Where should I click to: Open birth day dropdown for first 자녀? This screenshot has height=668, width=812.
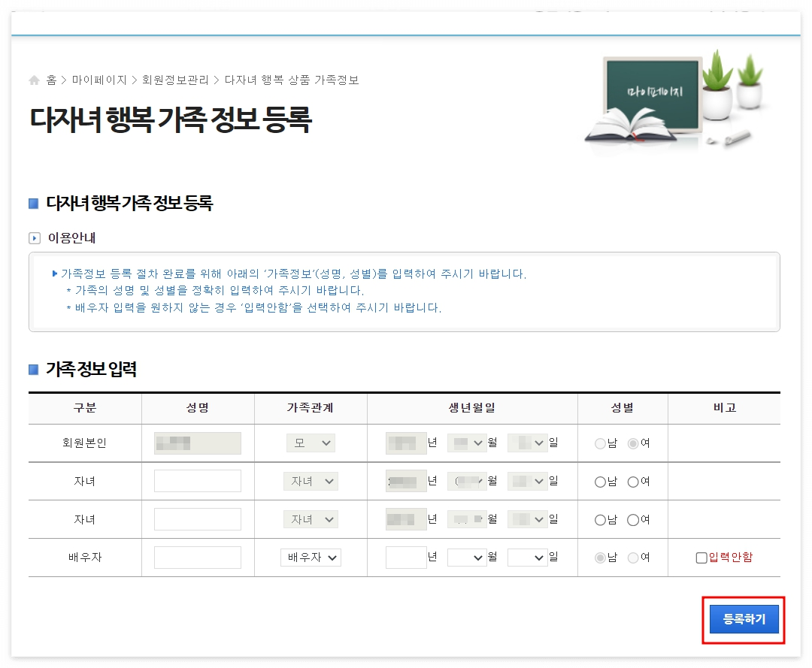click(x=527, y=481)
